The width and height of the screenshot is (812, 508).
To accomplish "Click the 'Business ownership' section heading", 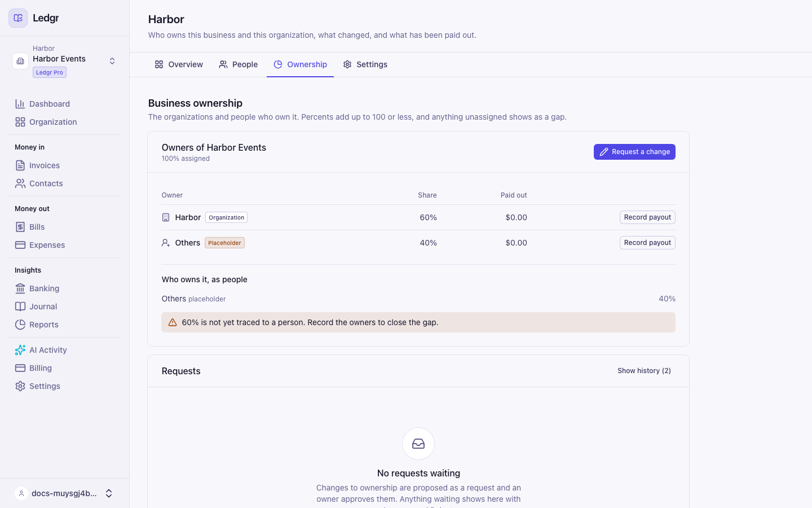I will click(195, 103).
